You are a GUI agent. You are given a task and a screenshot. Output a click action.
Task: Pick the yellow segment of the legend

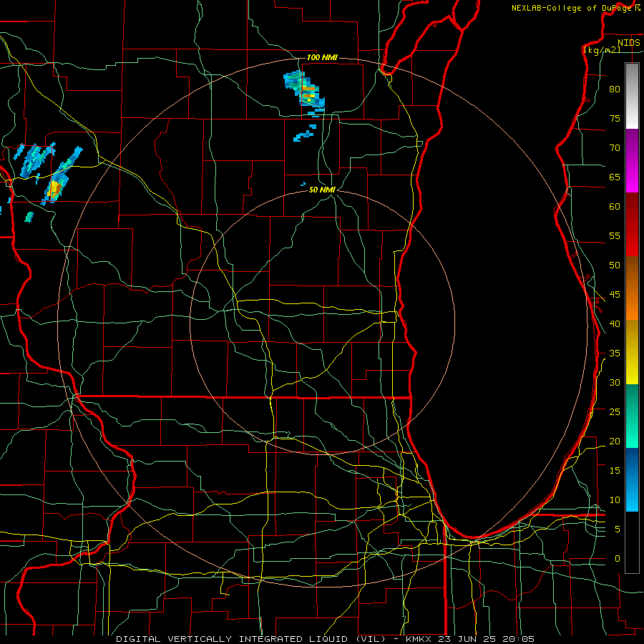pos(632,352)
